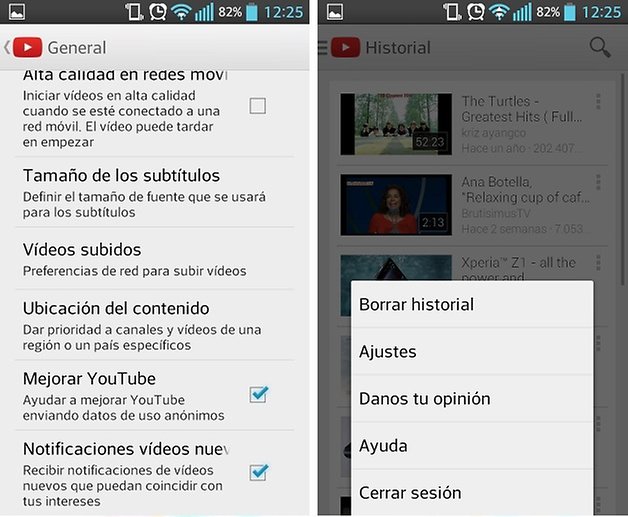Open the Xperia Z1 video thumbnail

tap(396, 268)
